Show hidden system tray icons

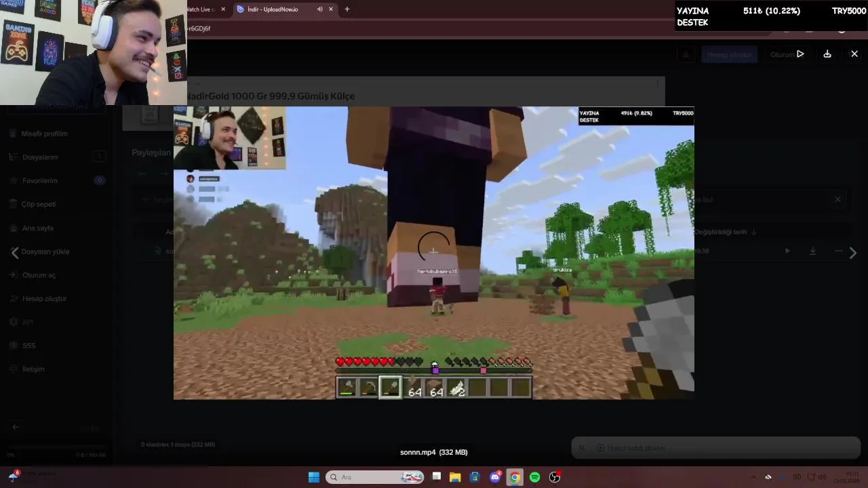coord(753,477)
